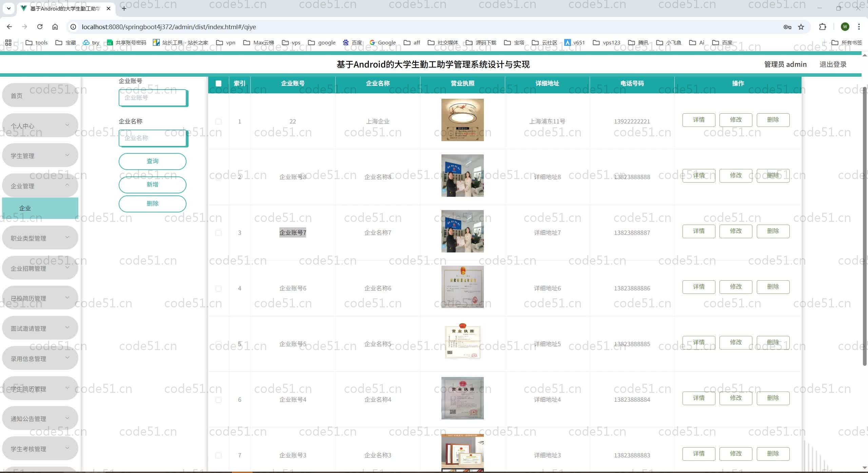Check the row for 上海企业
The height and width of the screenshot is (473, 868).
218,121
